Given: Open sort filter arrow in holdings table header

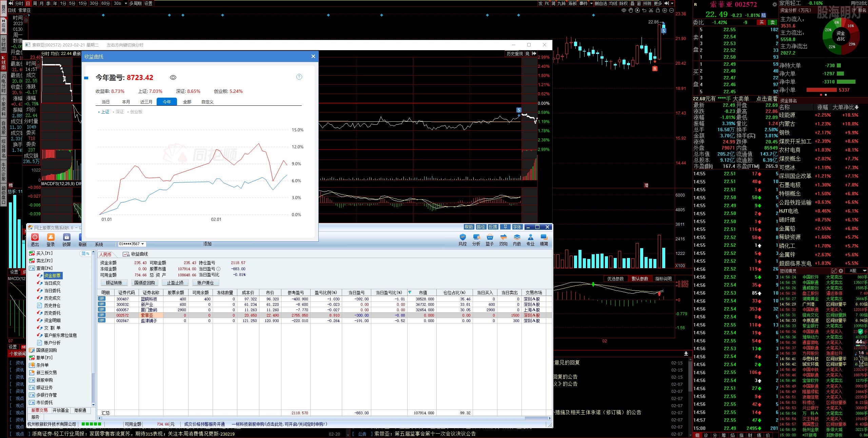Looking at the screenshot, I should (x=410, y=293).
